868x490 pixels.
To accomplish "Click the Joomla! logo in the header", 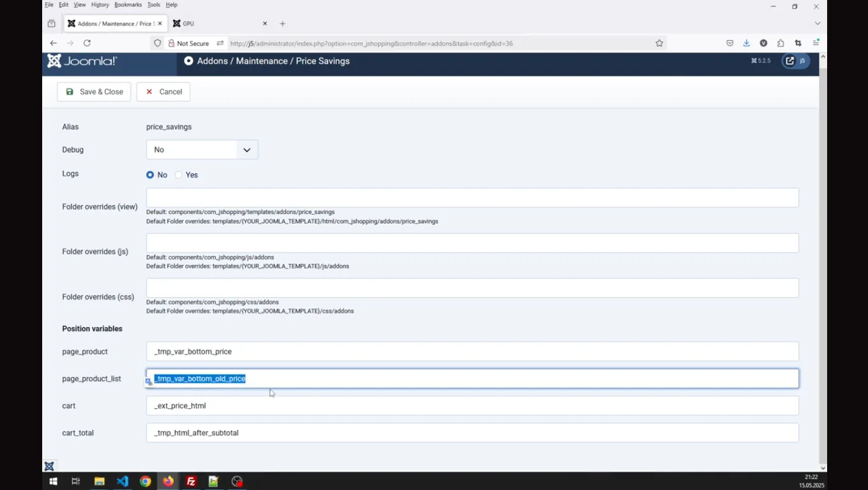I will (x=82, y=61).
